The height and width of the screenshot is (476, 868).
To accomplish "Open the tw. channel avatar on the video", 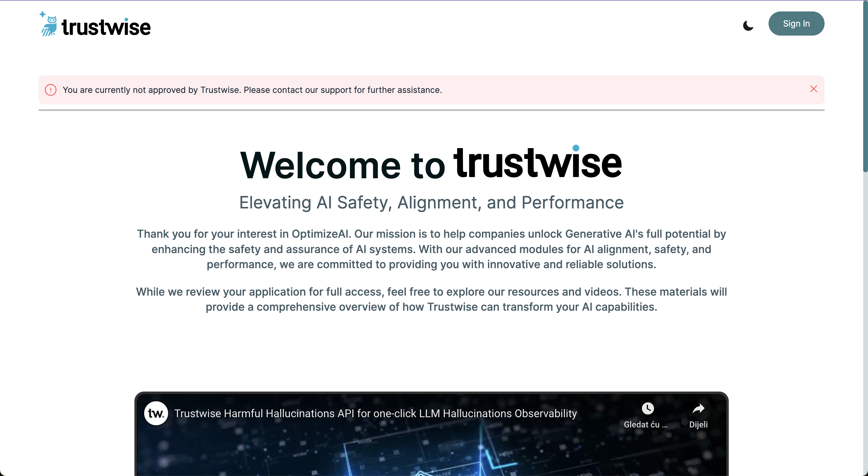I will (156, 413).
